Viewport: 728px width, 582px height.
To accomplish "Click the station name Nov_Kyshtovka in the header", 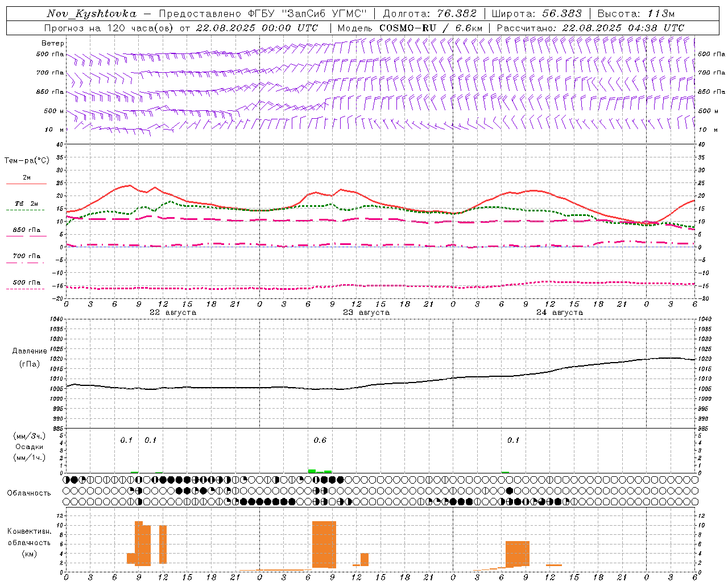I will coord(92,14).
